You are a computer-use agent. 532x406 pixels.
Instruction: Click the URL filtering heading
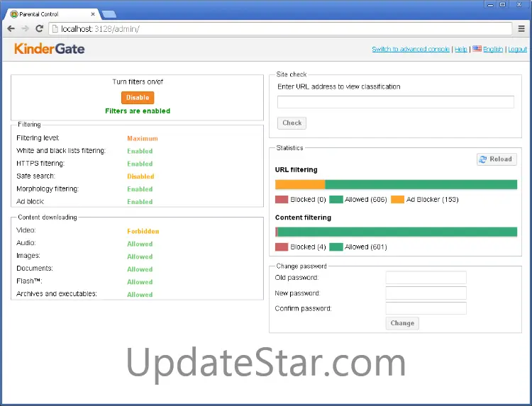pyautogui.click(x=297, y=170)
